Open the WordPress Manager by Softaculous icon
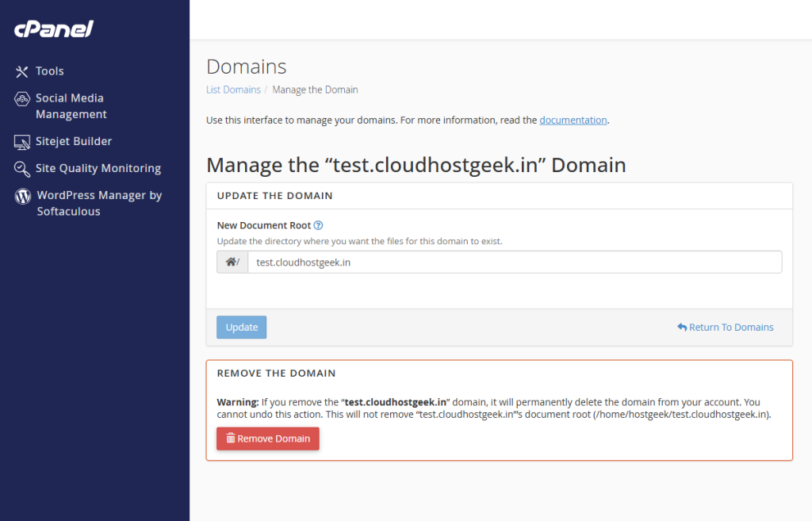 [x=21, y=195]
